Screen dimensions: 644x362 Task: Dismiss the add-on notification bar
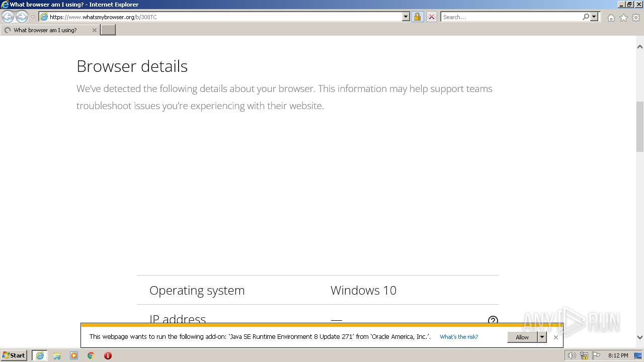[x=556, y=337]
